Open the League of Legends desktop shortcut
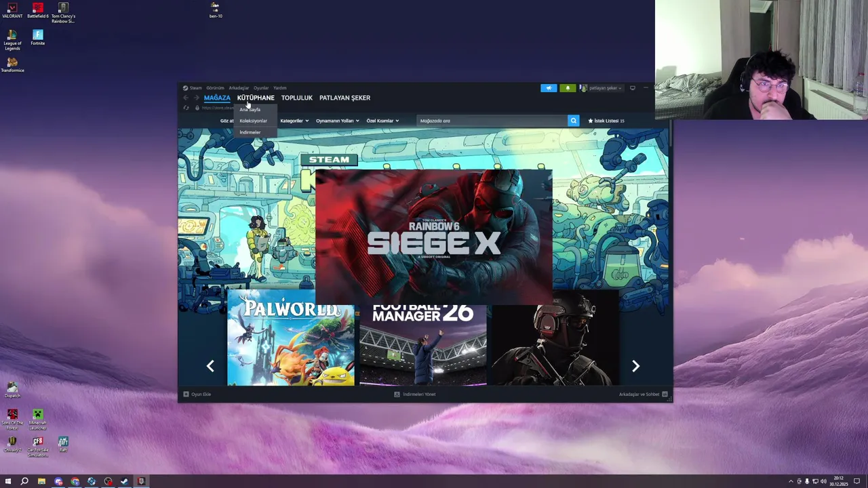This screenshot has height=488, width=868. click(x=12, y=40)
